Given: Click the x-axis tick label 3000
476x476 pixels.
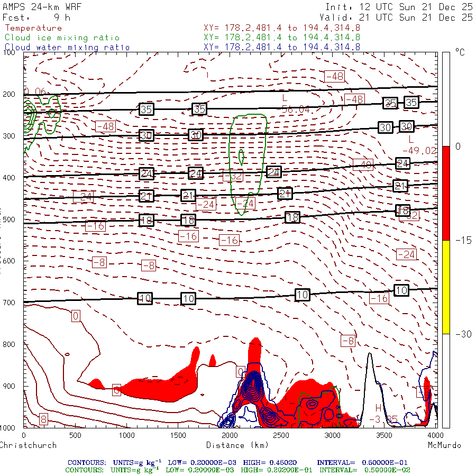Looking at the screenshot, I should click(333, 435).
